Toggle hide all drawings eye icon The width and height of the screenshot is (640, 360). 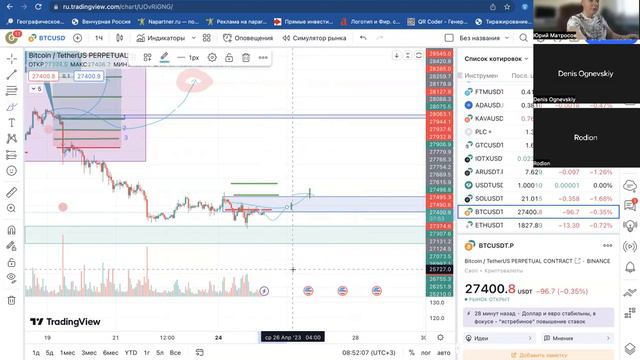tap(11, 278)
